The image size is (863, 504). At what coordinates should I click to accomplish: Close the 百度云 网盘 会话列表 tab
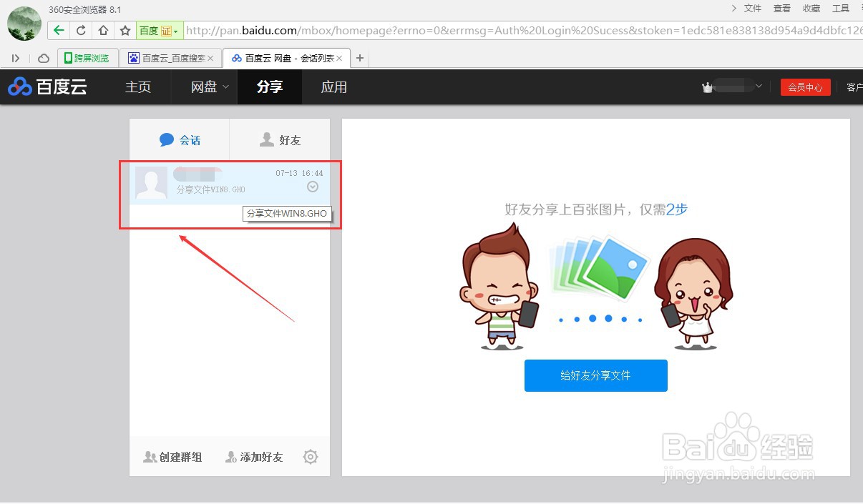tap(339, 59)
